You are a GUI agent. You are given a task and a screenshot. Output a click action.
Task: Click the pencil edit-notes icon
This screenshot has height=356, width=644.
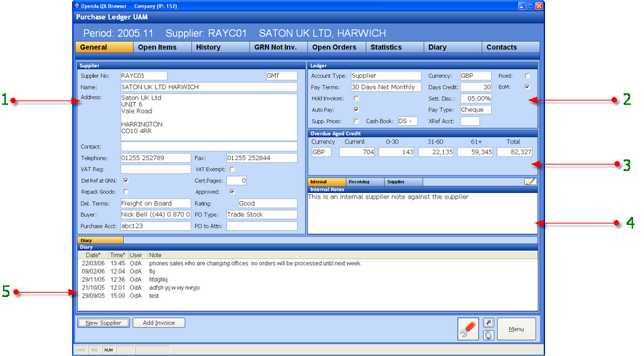click(x=530, y=182)
